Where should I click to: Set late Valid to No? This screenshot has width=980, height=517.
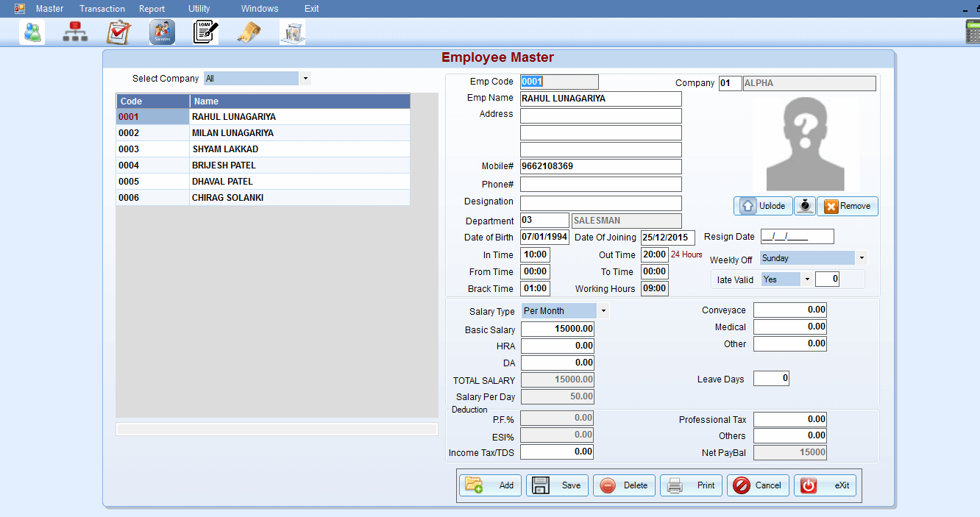click(807, 279)
